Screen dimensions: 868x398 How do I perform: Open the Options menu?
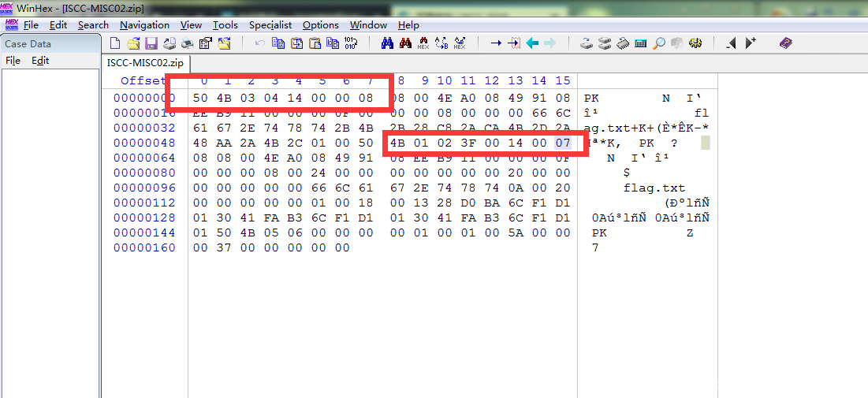pyautogui.click(x=321, y=25)
